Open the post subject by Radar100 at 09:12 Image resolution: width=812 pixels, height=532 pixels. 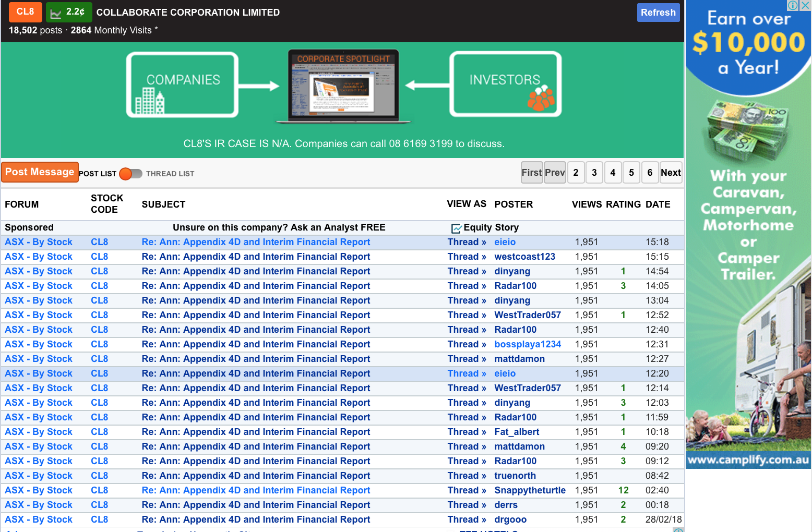click(256, 461)
